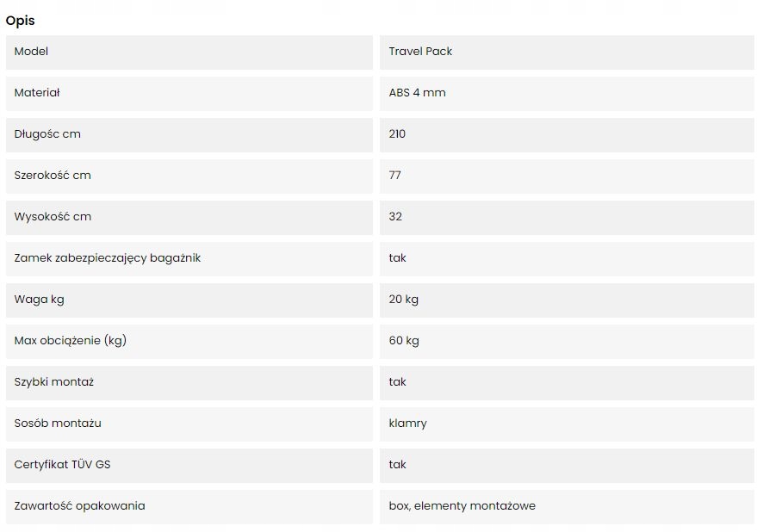Select the klamry mounting value

(407, 424)
